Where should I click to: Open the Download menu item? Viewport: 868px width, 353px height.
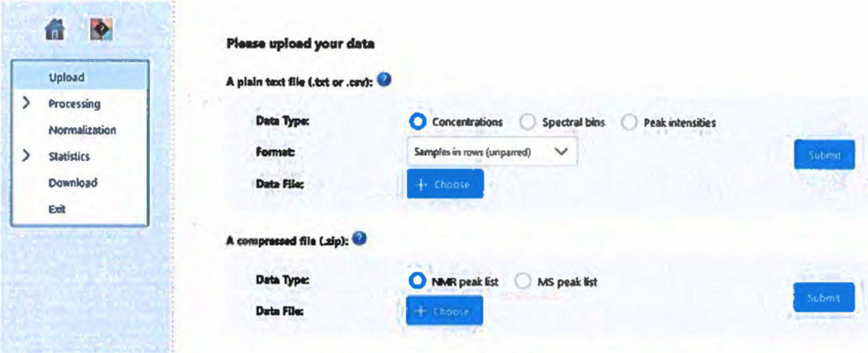(x=73, y=183)
